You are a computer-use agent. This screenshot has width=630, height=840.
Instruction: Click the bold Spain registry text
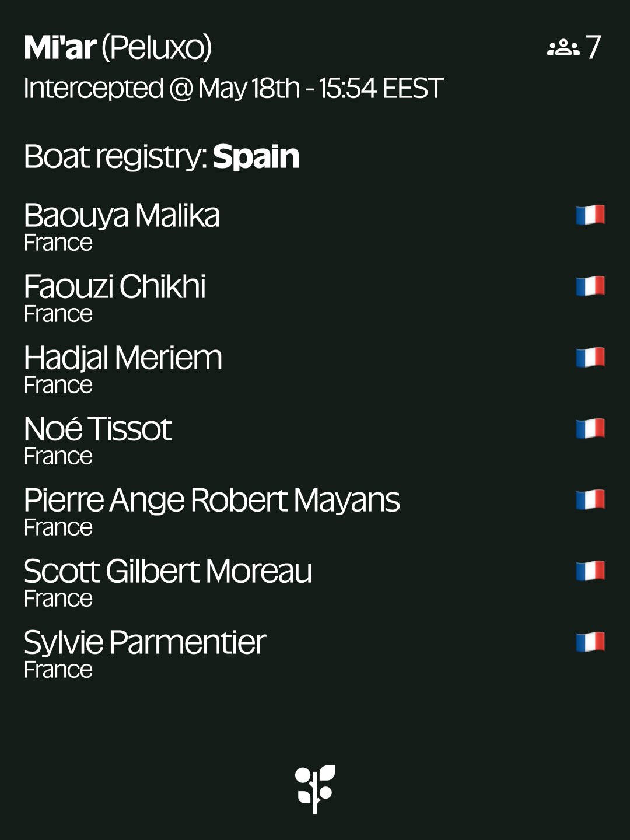(256, 157)
